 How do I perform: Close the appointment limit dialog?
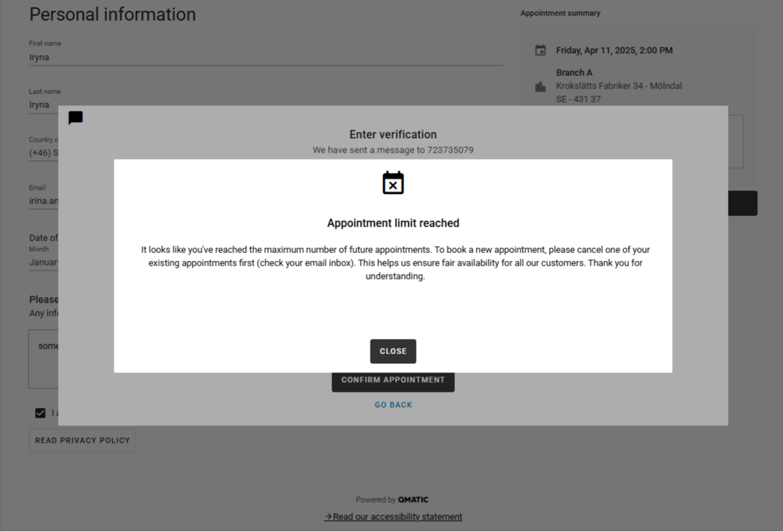[x=393, y=351]
